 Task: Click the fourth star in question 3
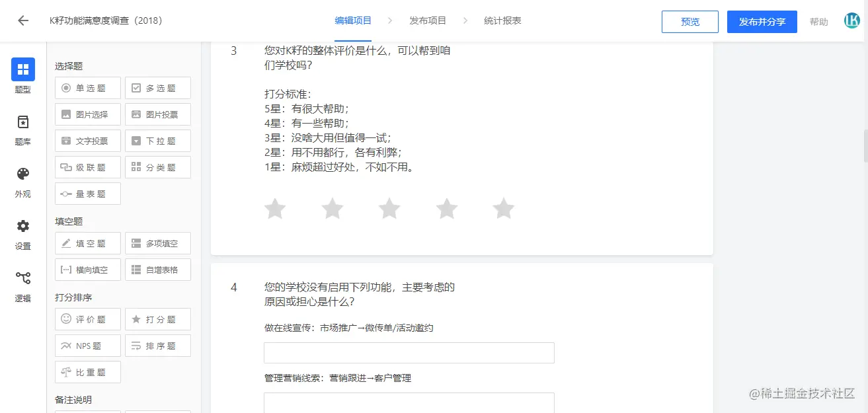coord(447,209)
